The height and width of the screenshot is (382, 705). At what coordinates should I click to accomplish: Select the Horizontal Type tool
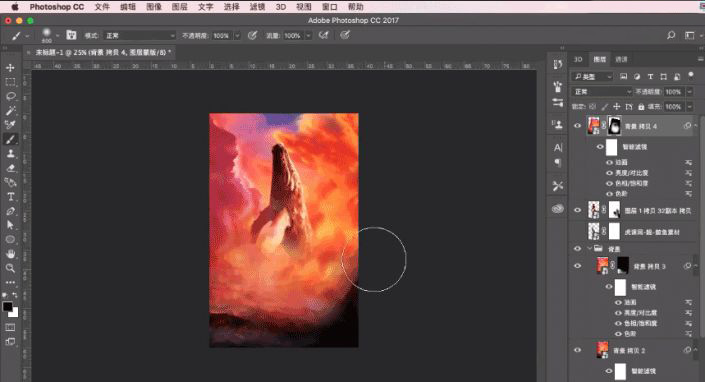click(x=10, y=197)
